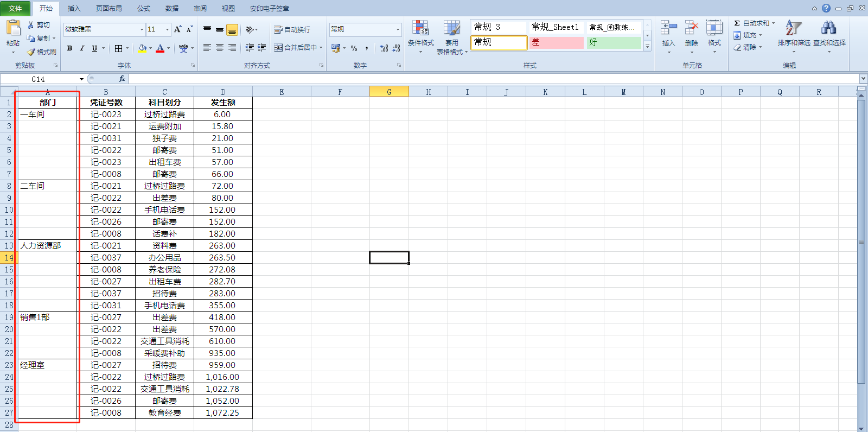Select the Bad (差) cell style
The image size is (868, 432).
click(557, 42)
